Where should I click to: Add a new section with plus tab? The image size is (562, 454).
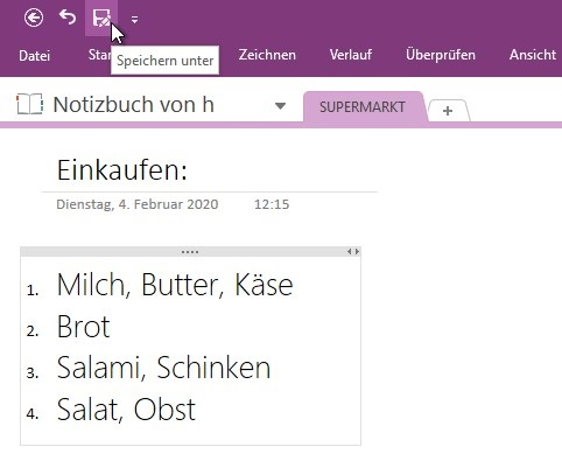(447, 110)
